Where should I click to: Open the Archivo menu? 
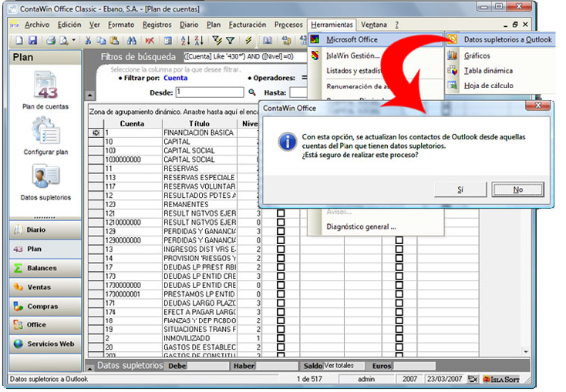pyautogui.click(x=37, y=25)
